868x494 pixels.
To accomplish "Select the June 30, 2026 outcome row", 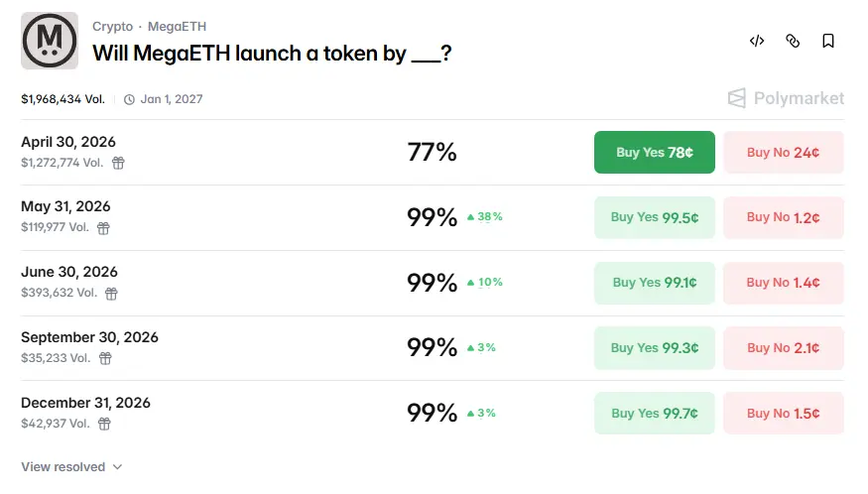I will [248, 283].
